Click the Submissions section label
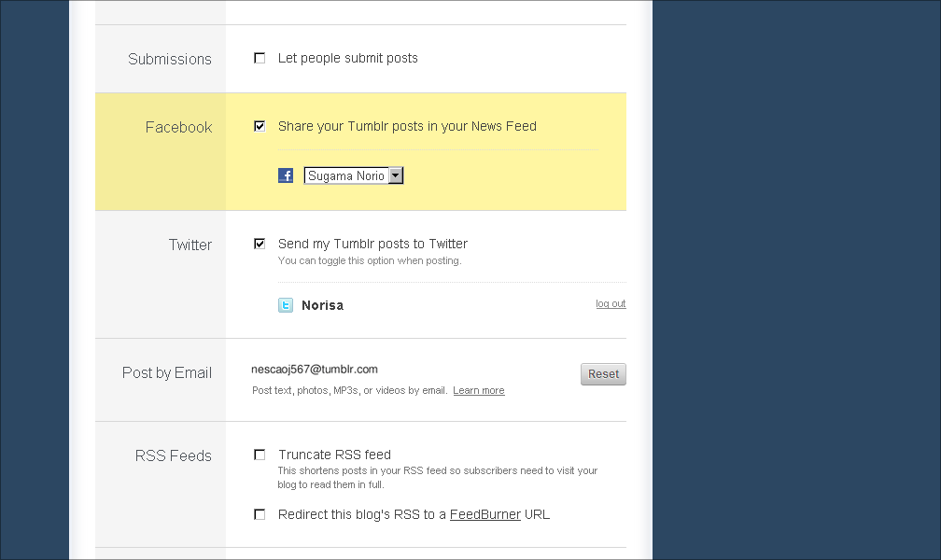This screenshot has height=560, width=941. [170, 59]
